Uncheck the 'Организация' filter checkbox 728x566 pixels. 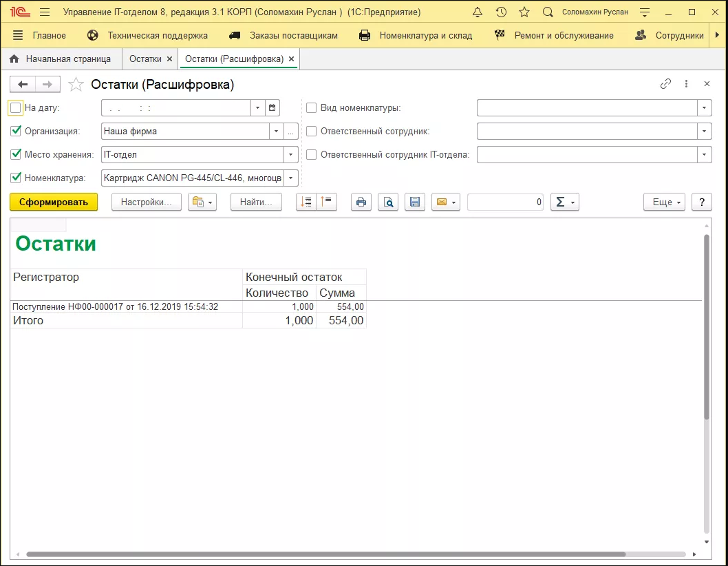pos(16,131)
